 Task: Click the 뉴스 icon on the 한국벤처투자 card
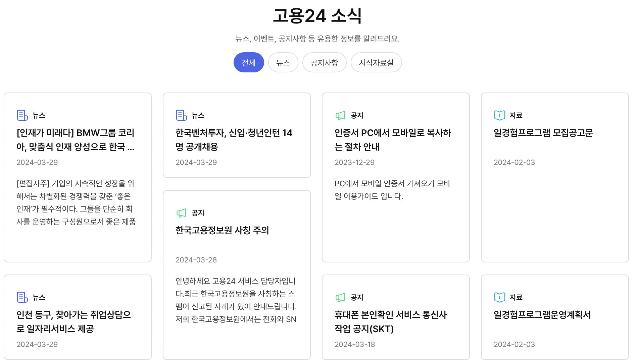click(181, 115)
